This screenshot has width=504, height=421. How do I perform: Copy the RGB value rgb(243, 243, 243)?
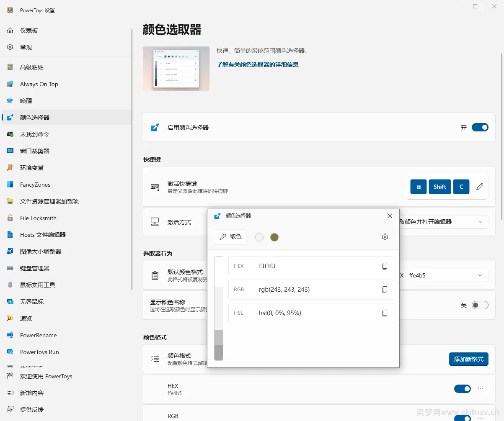(x=385, y=290)
